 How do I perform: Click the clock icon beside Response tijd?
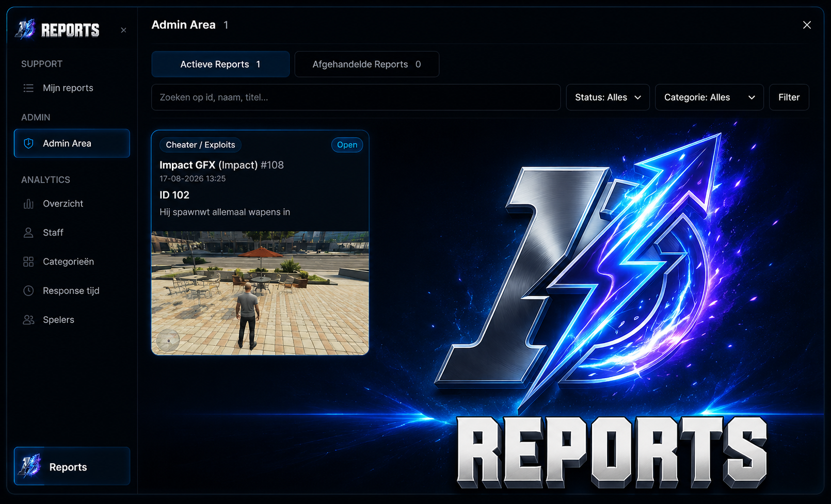pyautogui.click(x=28, y=291)
